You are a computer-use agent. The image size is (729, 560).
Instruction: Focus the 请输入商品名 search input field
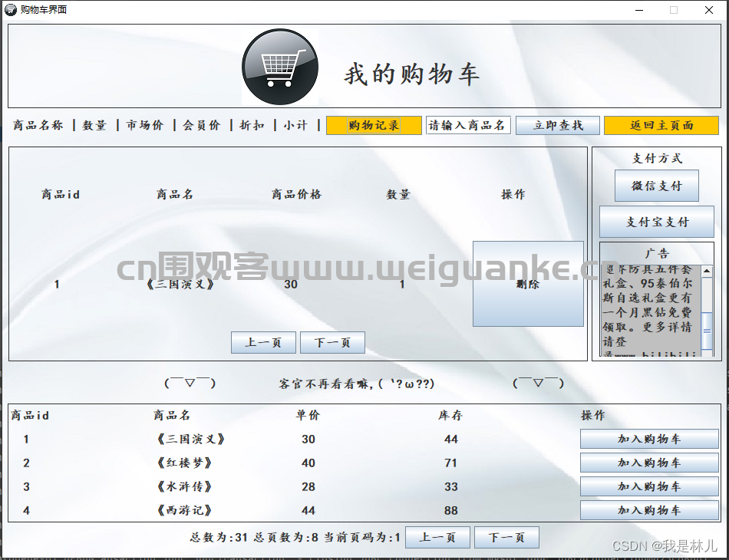468,126
